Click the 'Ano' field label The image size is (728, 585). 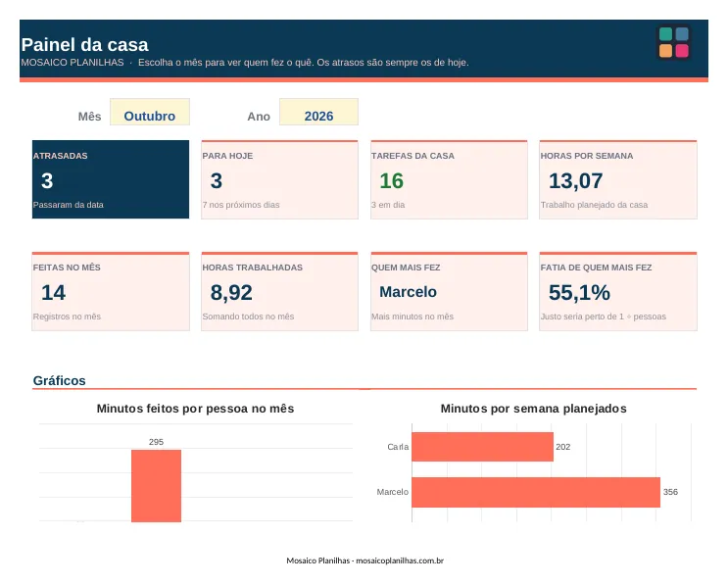point(259,117)
